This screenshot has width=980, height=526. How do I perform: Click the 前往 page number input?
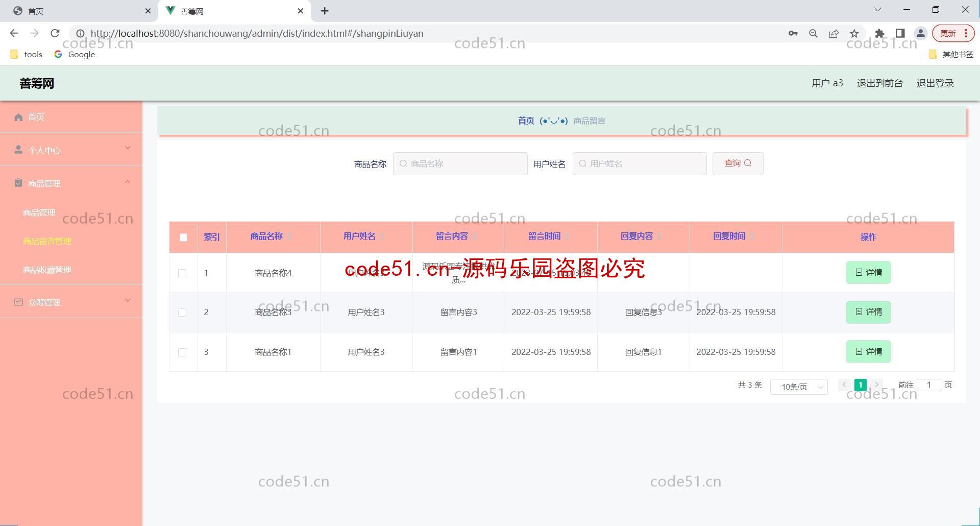(x=928, y=385)
